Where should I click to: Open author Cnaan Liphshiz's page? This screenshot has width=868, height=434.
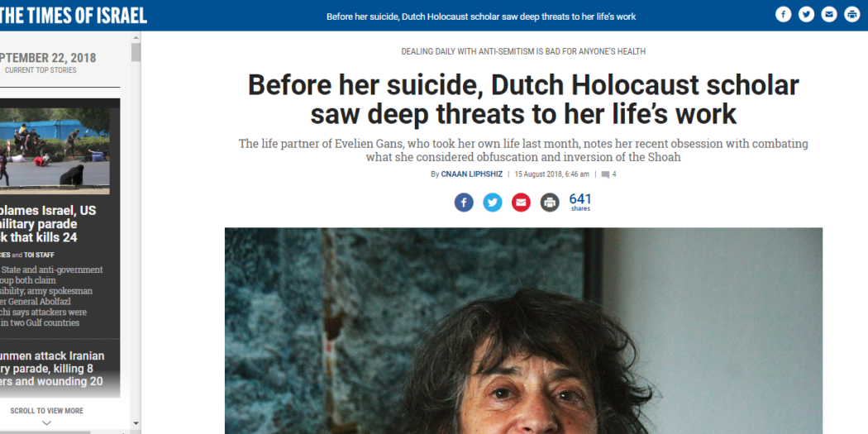[x=472, y=174]
